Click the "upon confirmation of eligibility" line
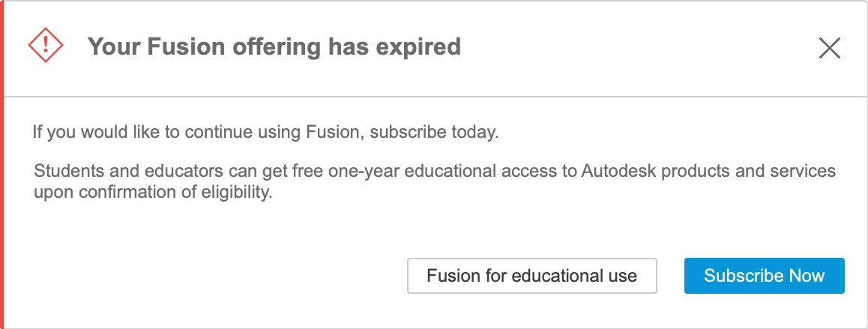Image resolution: width=868 pixels, height=329 pixels. [x=151, y=192]
